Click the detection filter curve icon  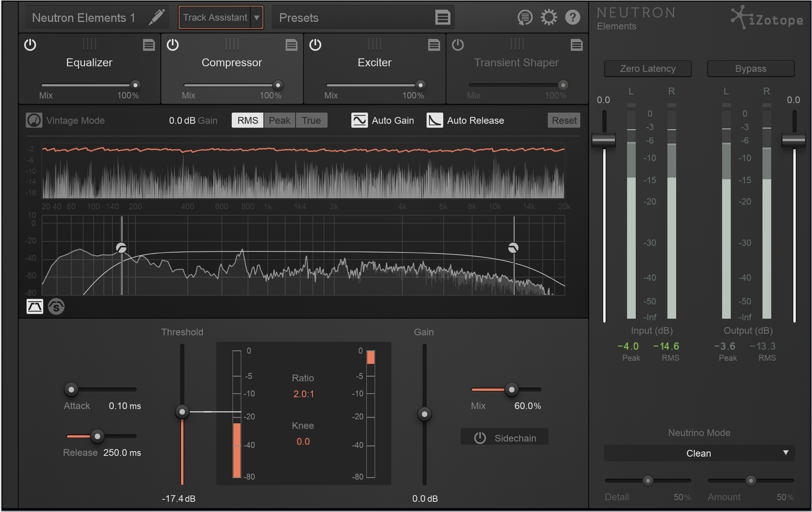35,307
